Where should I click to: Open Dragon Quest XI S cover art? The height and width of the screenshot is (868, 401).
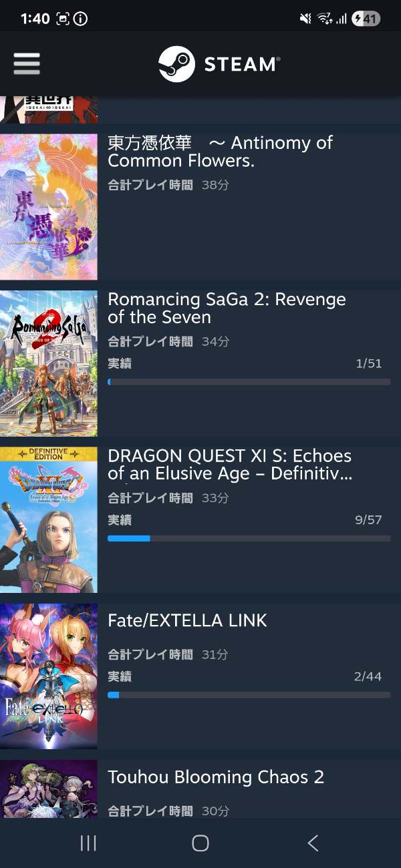tap(49, 519)
